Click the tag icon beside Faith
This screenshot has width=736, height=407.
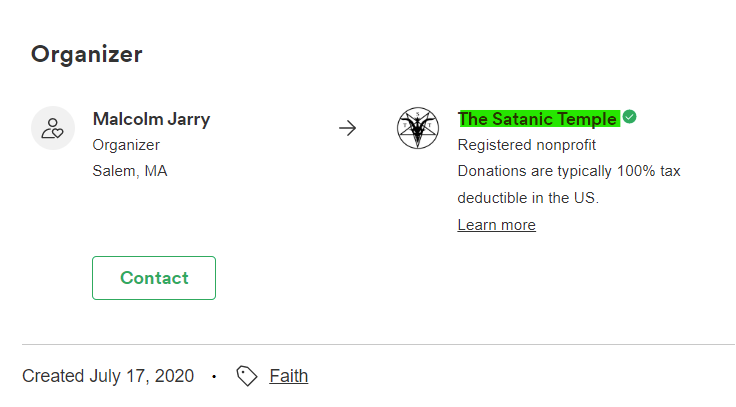pyautogui.click(x=246, y=376)
